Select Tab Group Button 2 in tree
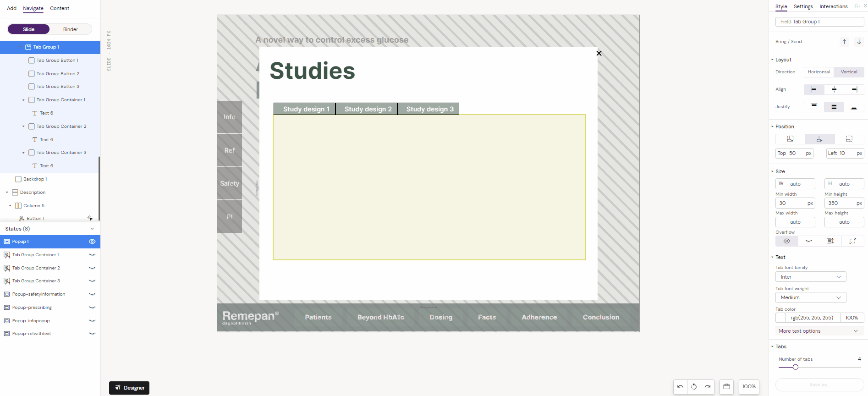The height and width of the screenshot is (396, 868). click(58, 74)
